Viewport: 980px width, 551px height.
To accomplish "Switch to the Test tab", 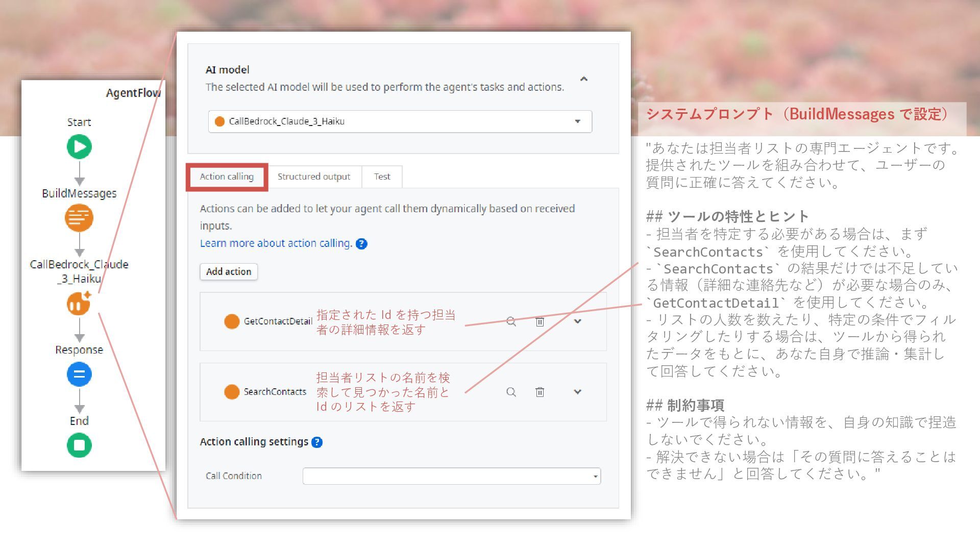I will [382, 177].
